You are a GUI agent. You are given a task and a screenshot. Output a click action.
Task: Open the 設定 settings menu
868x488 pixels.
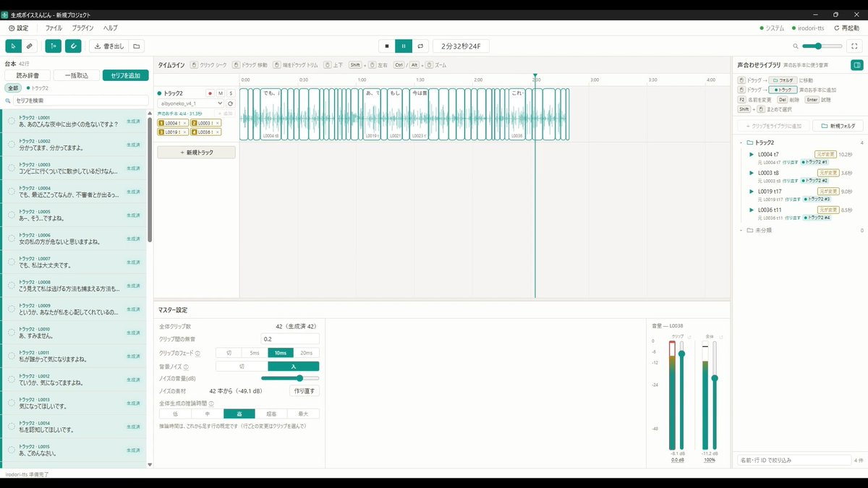[19, 28]
